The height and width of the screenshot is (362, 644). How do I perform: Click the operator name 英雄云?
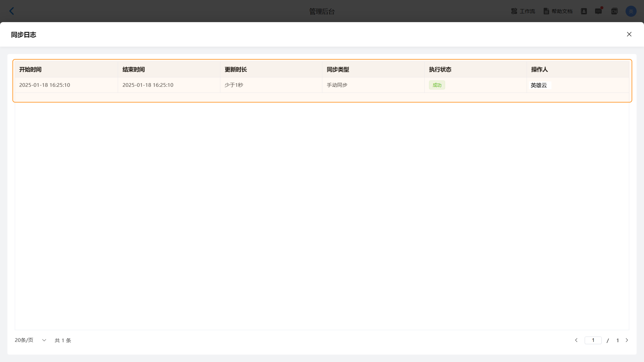point(539,85)
